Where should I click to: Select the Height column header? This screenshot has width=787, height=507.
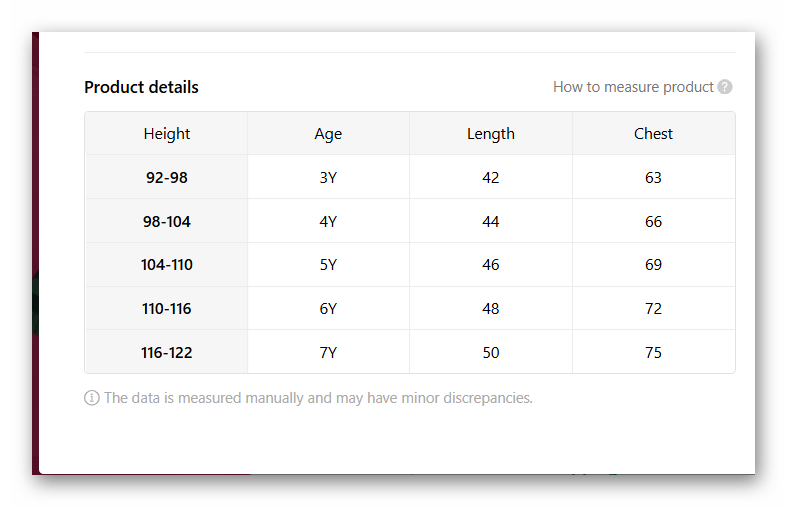click(x=167, y=134)
